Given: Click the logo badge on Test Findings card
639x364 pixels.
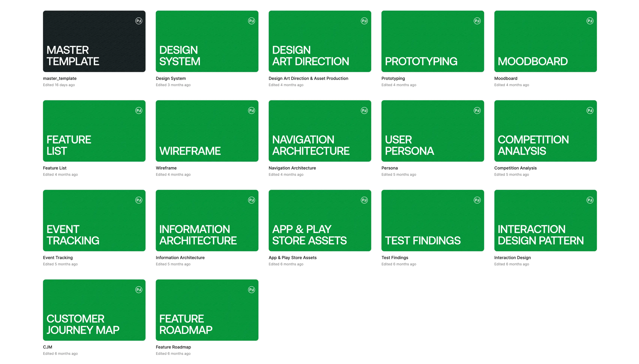Looking at the screenshot, I should coord(477,200).
